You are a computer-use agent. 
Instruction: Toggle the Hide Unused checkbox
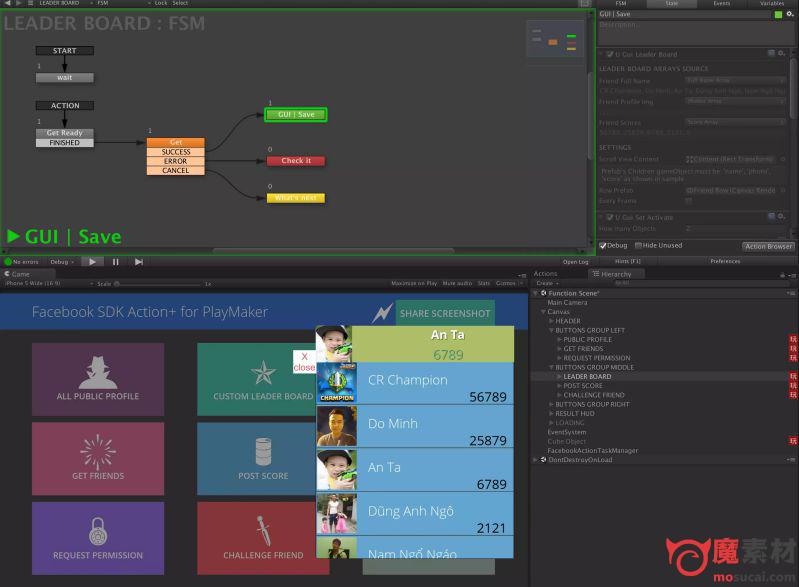[638, 246]
